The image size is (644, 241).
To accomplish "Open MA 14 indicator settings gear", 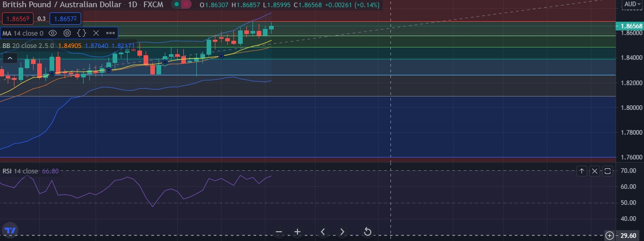I will (x=67, y=33).
